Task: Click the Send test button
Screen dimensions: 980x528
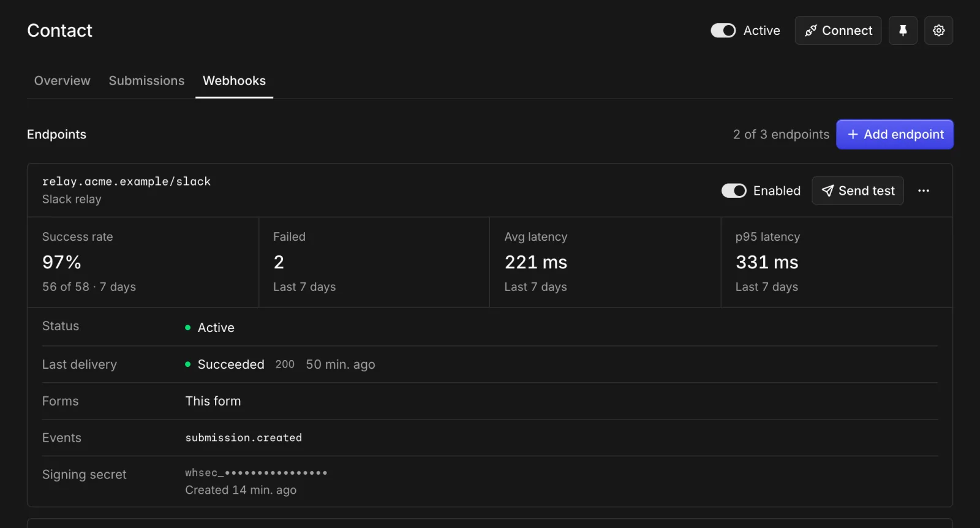Action: pyautogui.click(x=858, y=191)
